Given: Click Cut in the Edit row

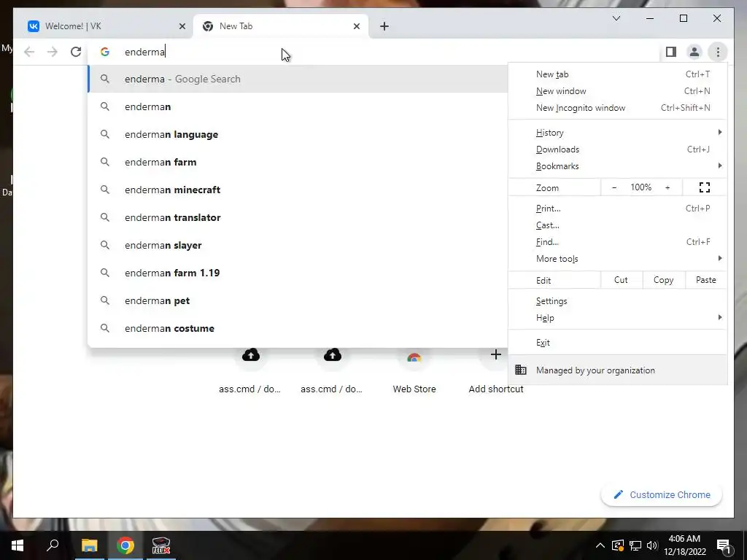Looking at the screenshot, I should tap(622, 280).
